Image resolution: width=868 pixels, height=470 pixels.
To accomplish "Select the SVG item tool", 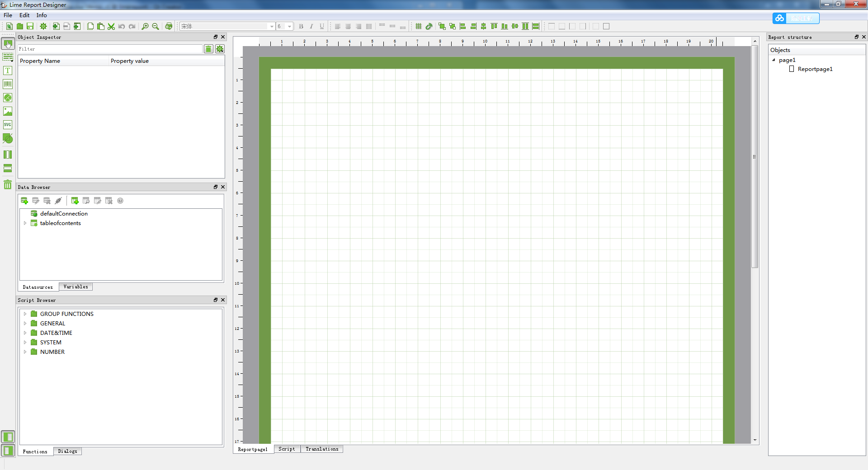I will [8, 125].
